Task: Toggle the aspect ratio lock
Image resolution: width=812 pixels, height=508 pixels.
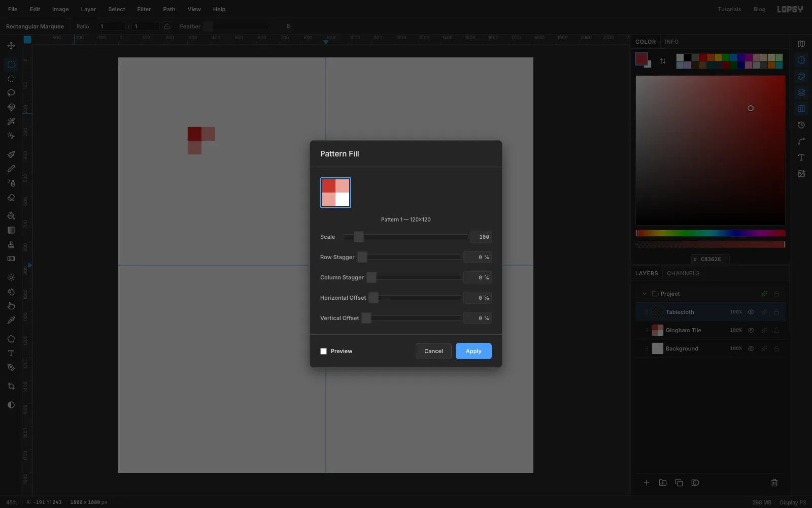Action: tap(167, 26)
